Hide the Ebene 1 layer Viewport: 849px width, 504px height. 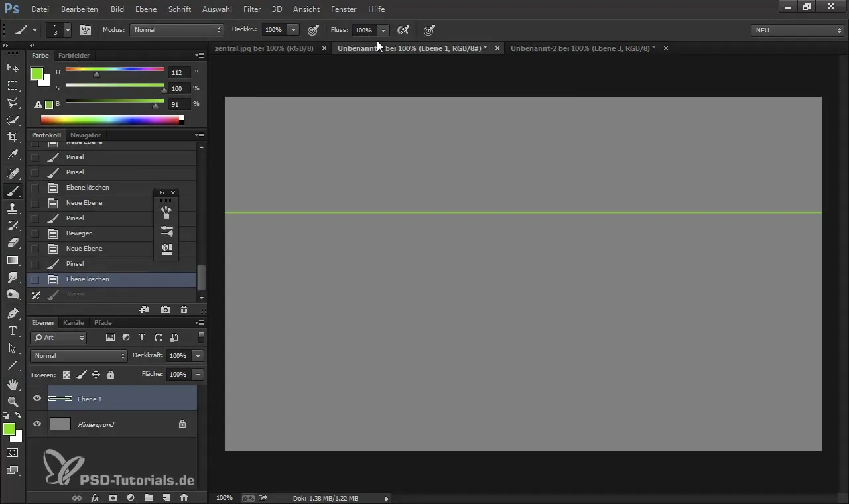(37, 399)
